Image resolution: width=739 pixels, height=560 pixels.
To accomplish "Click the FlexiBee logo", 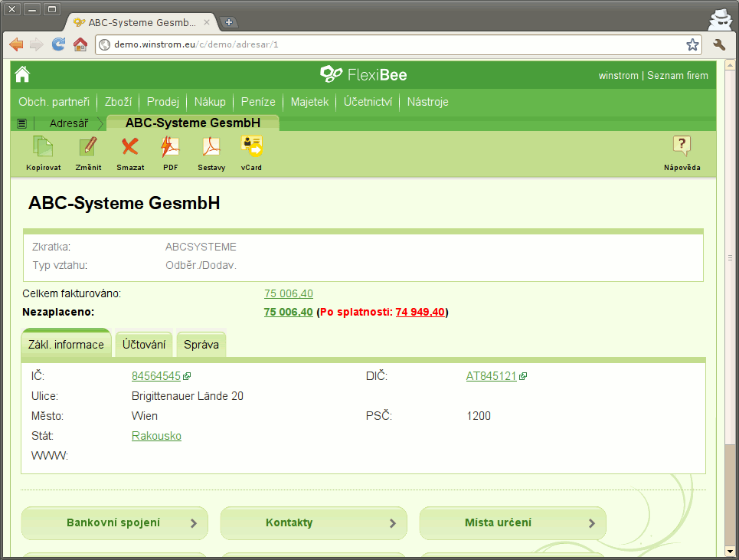I will tap(363, 74).
